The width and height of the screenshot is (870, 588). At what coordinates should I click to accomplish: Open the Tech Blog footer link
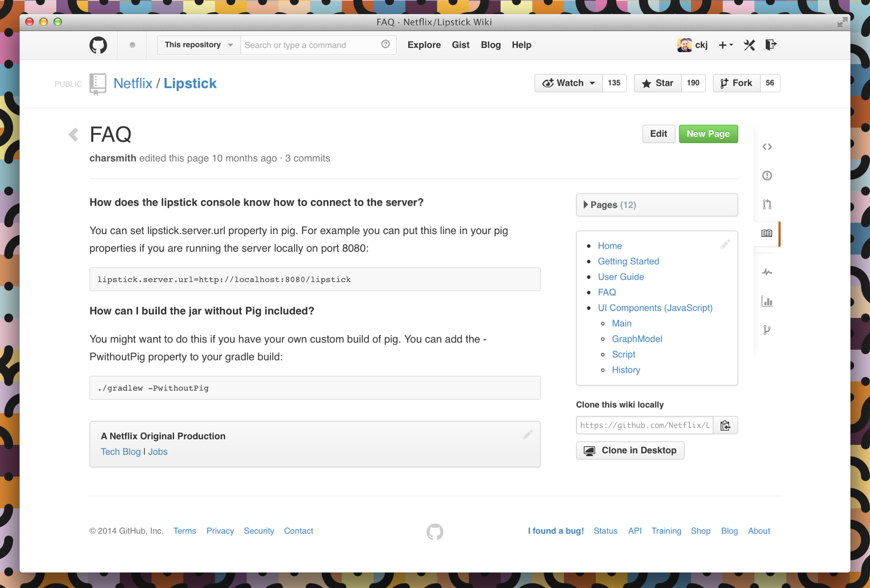point(121,452)
